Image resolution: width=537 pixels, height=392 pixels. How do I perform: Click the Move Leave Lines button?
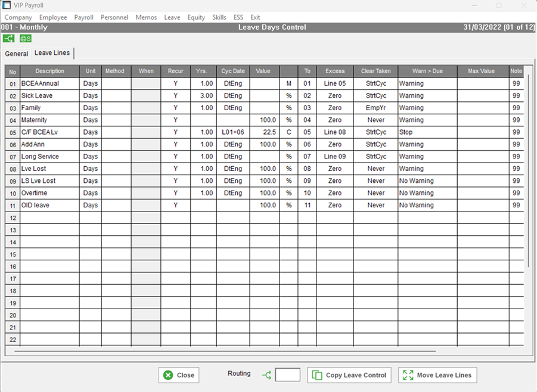(437, 375)
